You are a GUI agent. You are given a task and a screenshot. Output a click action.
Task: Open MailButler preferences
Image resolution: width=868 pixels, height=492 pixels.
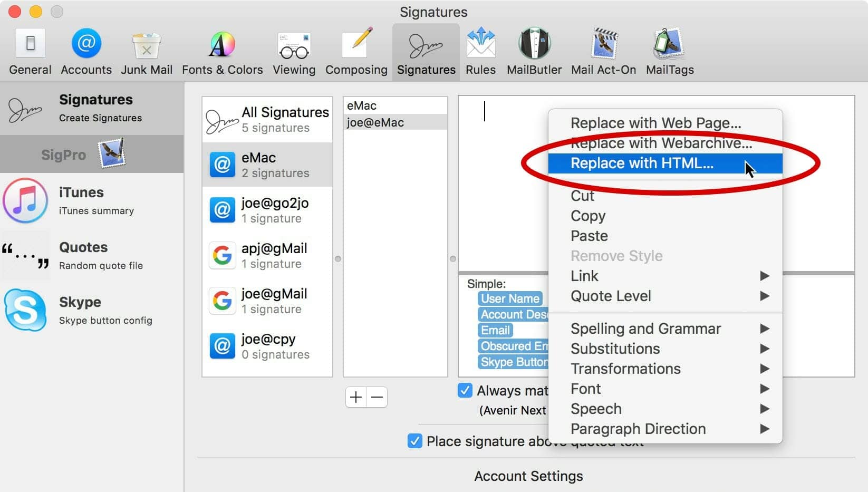pos(534,52)
